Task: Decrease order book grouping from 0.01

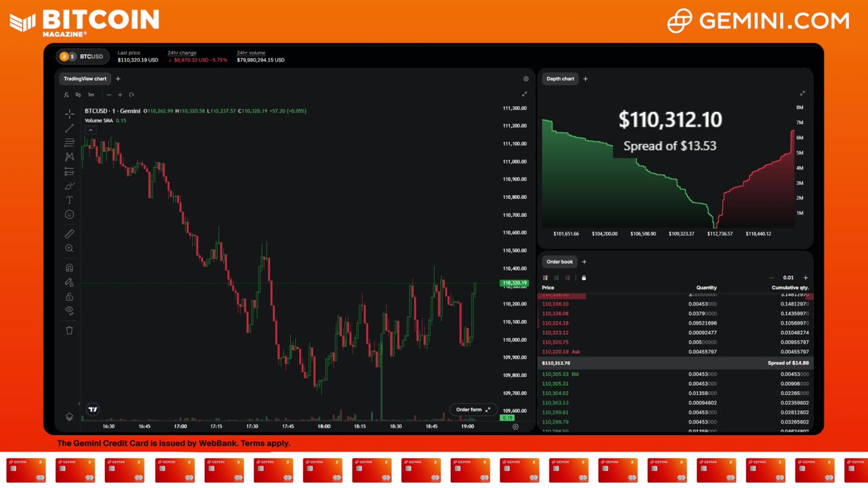Action: (x=772, y=277)
